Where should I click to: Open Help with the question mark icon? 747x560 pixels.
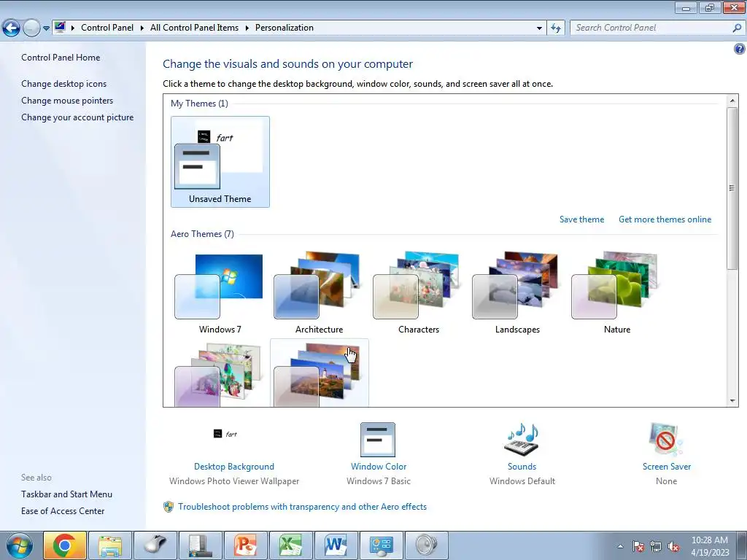(x=740, y=49)
